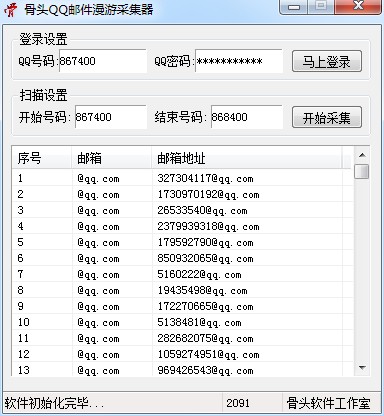Select row 969426543@qq.com

coord(183,370)
